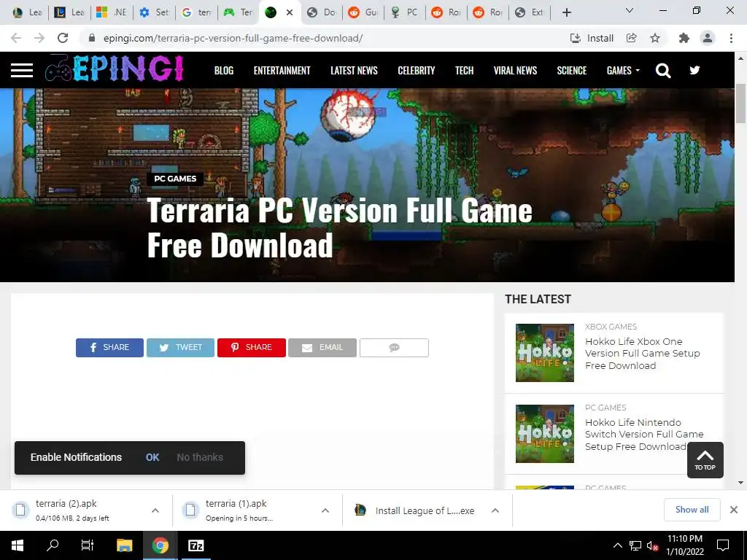Click the TO TOP button
Viewport: 747px width, 560px height.
coord(705,460)
